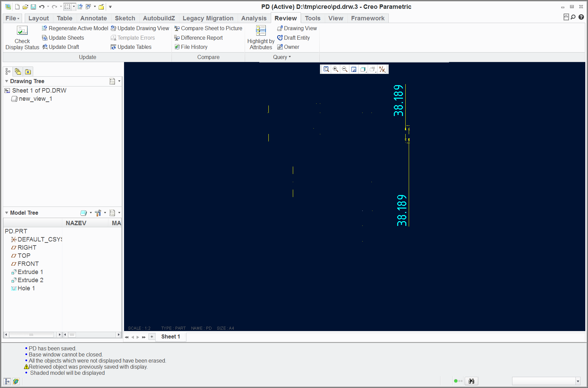
Task: Open Model Tree show layers icon
Action: click(x=84, y=213)
